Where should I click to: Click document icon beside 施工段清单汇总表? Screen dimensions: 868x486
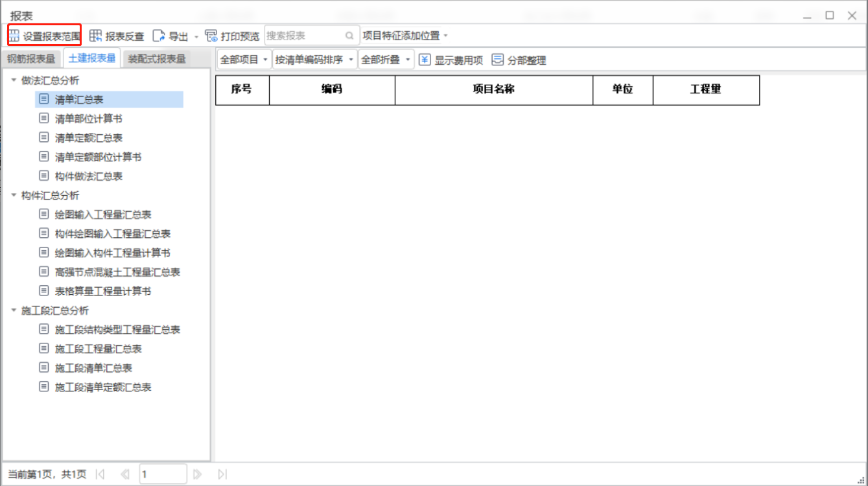click(44, 367)
